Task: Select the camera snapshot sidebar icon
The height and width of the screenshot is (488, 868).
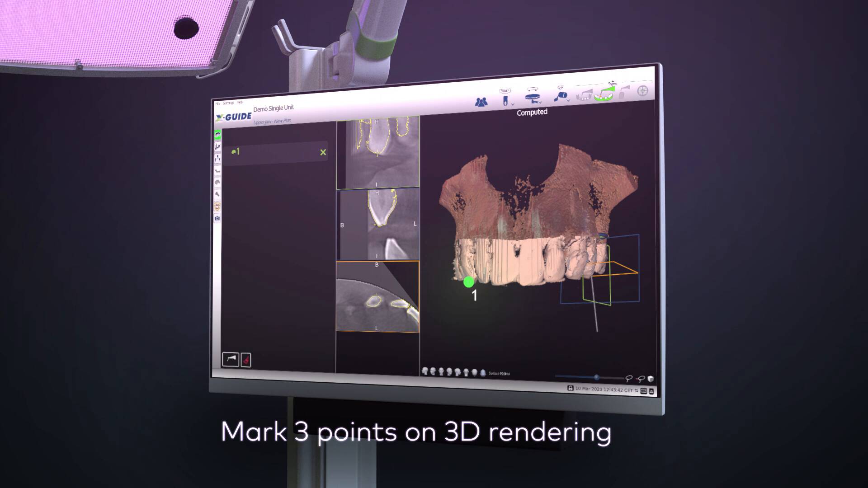Action: 217,218
